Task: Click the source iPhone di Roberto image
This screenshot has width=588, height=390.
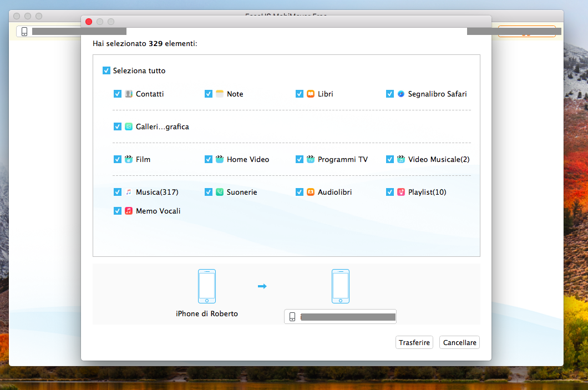Action: click(x=206, y=286)
